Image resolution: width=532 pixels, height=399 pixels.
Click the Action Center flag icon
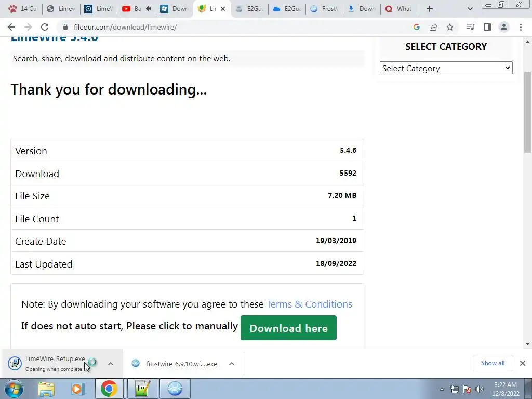pos(467,389)
